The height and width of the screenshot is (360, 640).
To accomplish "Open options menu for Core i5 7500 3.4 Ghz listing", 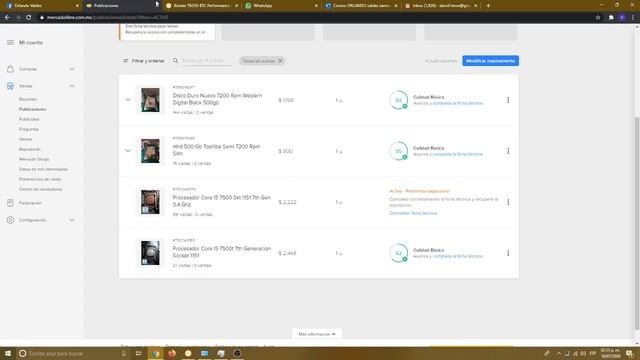I will coord(508,202).
